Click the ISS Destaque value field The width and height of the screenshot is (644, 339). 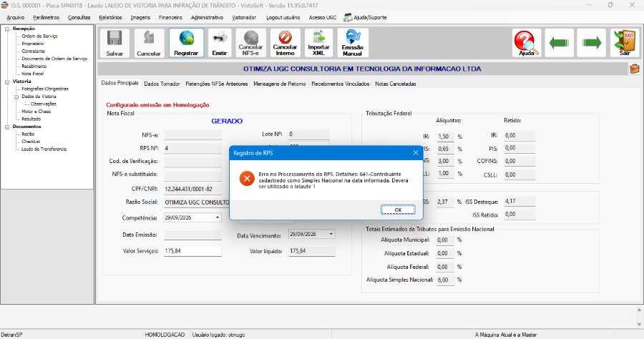tap(519, 202)
